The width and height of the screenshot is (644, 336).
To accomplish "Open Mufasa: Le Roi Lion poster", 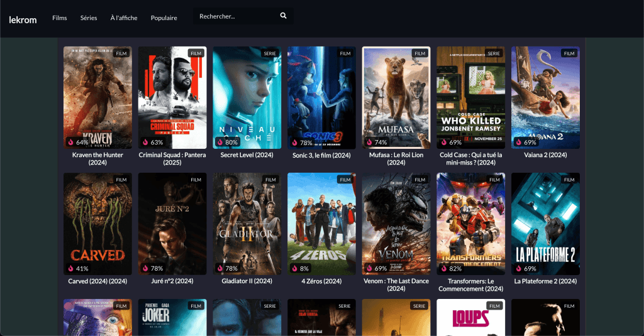I will click(396, 97).
